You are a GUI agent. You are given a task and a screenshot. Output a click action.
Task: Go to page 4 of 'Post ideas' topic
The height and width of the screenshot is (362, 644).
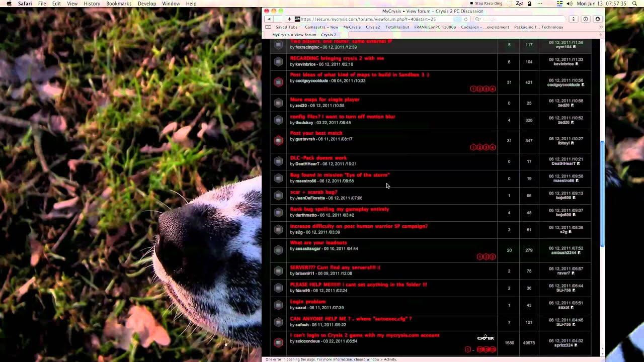click(x=493, y=89)
